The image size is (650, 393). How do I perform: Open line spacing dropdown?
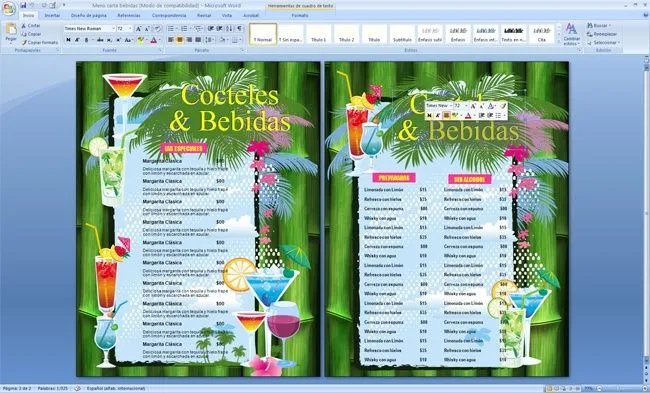tap(210, 40)
